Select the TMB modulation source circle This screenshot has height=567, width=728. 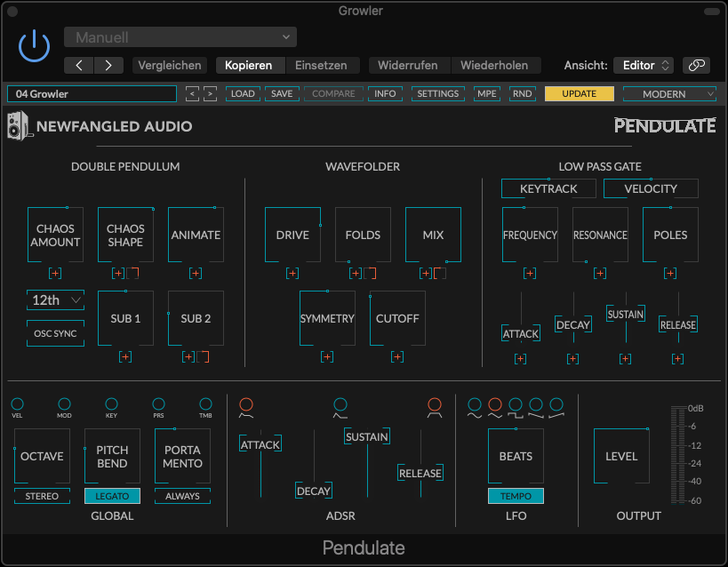tap(205, 404)
